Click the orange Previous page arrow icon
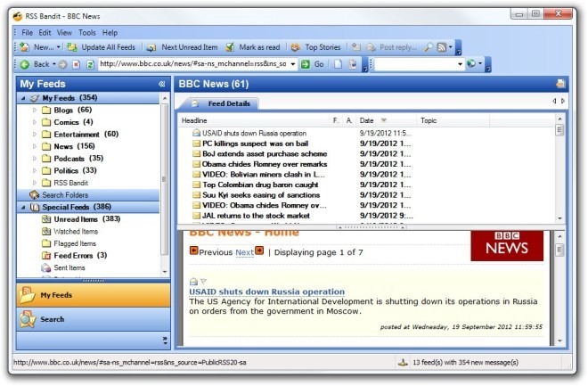588x386 pixels. click(x=193, y=250)
